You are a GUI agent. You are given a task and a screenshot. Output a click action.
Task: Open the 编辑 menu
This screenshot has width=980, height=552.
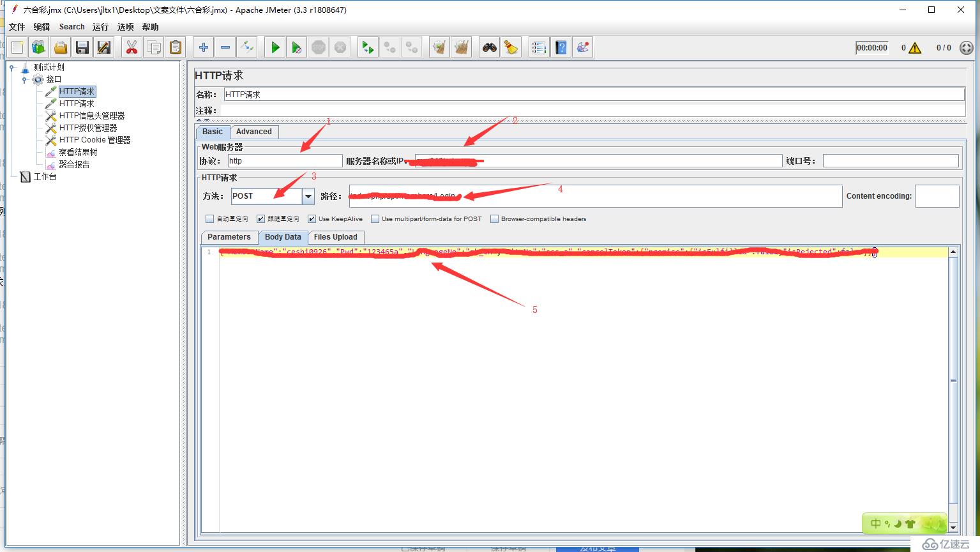[41, 27]
